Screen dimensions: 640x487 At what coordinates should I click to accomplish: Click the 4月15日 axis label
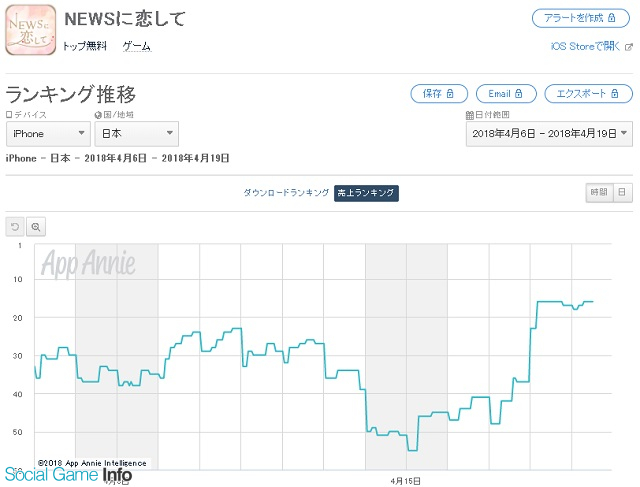click(405, 481)
